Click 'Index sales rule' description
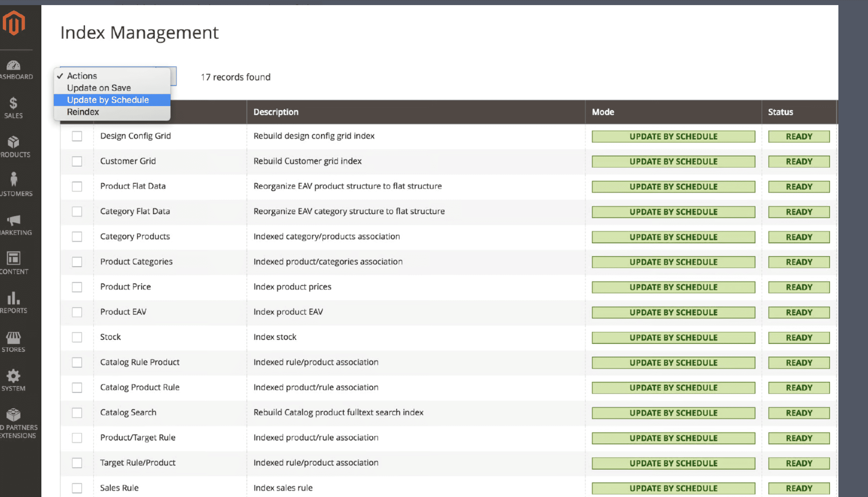Viewport: 868px width, 497px height. (283, 488)
